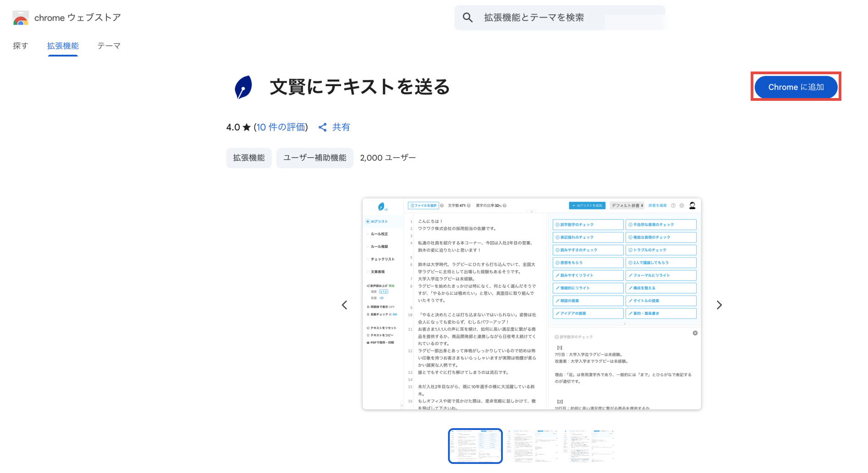Select the ユーザー補助機能 category chip
The height and width of the screenshot is (473, 868).
(314, 158)
